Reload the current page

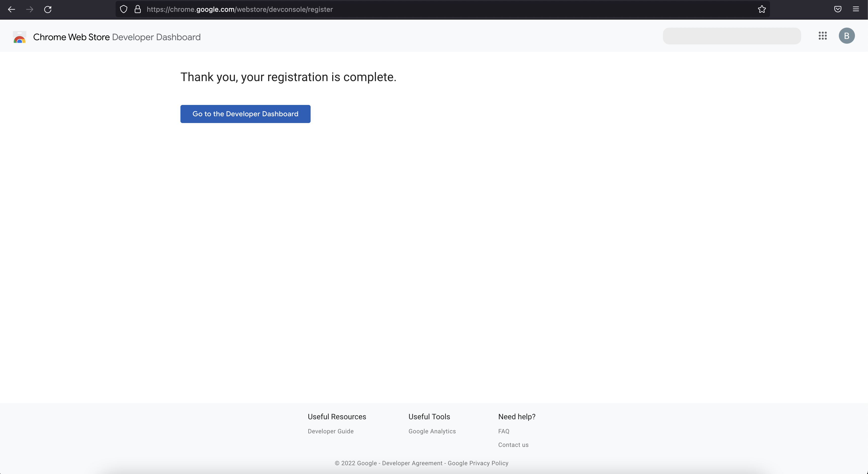47,9
